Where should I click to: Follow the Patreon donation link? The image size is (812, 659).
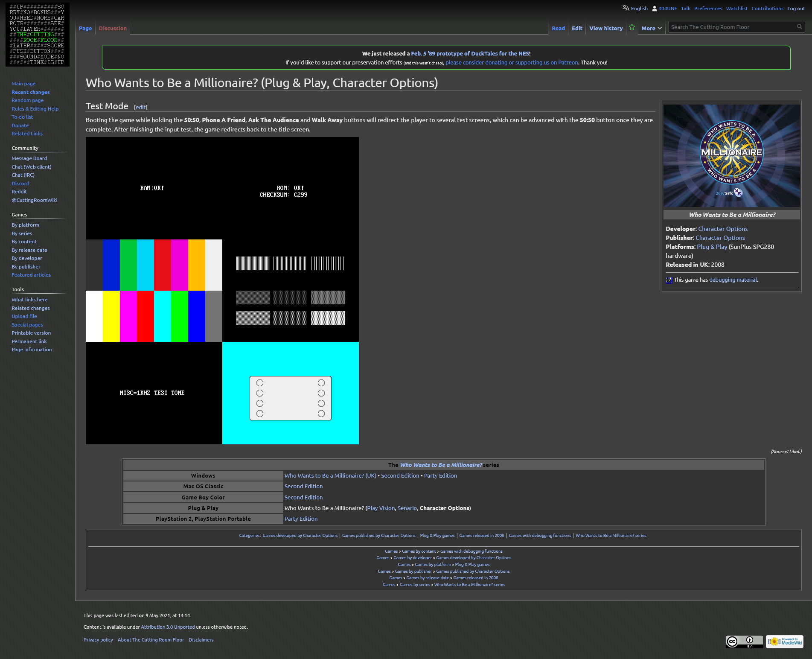(x=512, y=62)
